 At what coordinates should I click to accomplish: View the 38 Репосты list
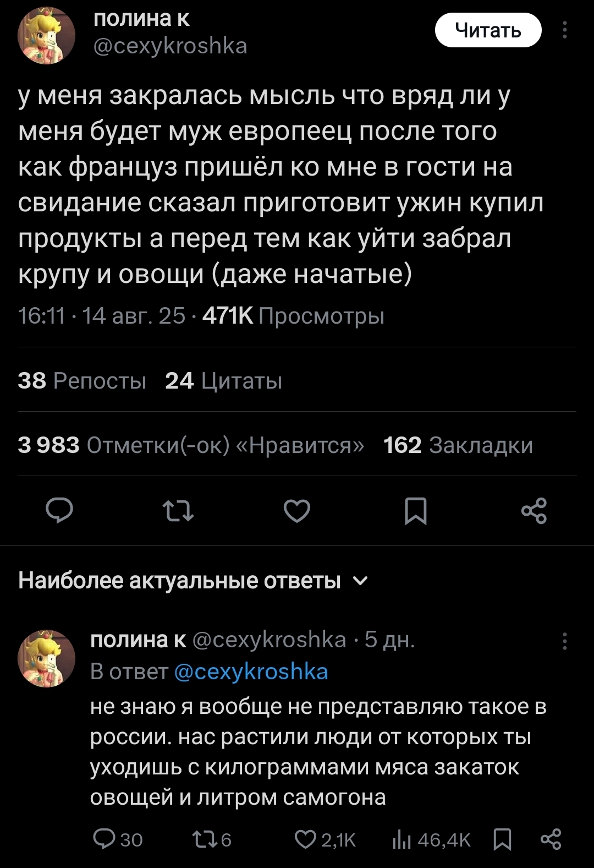click(82, 380)
